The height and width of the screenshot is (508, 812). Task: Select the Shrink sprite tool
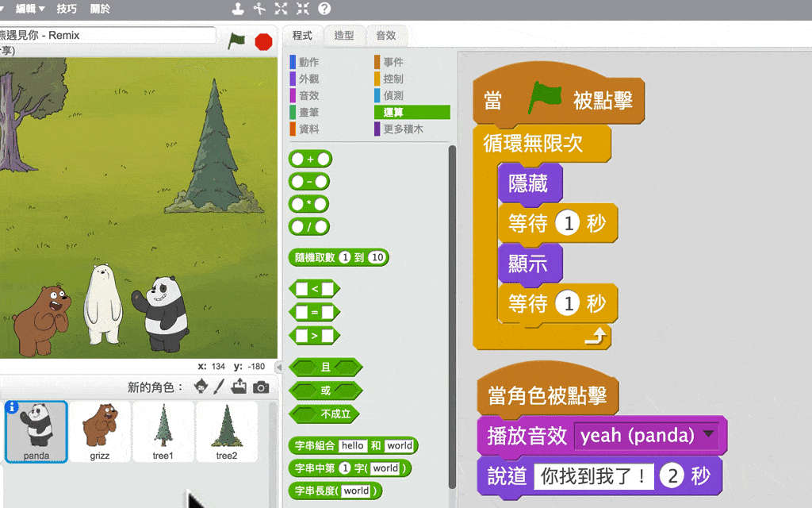[x=302, y=8]
